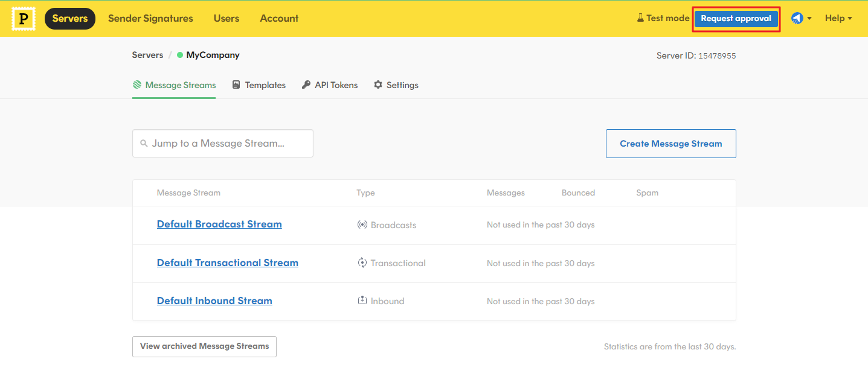Image resolution: width=868 pixels, height=382 pixels.
Task: Click the Settings gear icon
Action: (x=378, y=84)
